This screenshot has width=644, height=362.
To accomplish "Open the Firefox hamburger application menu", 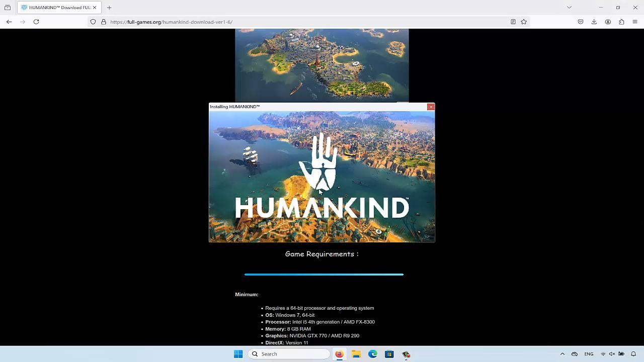I will (x=635, y=22).
